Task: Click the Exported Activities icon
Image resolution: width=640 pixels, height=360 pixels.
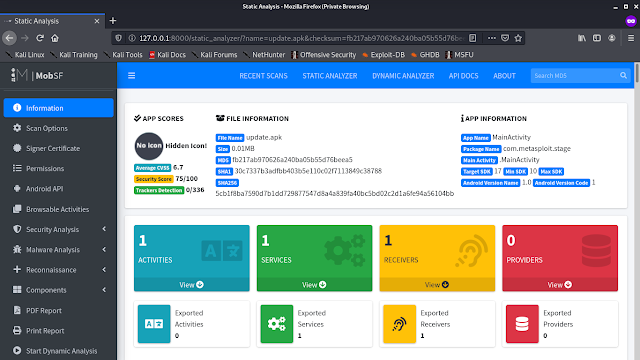Action: tap(154, 324)
